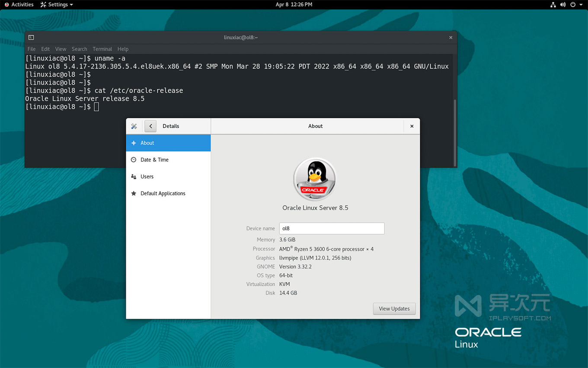Screen dimensions: 588x368
Task: Click the Graphics value llvmpipe text
Action: [x=315, y=258]
